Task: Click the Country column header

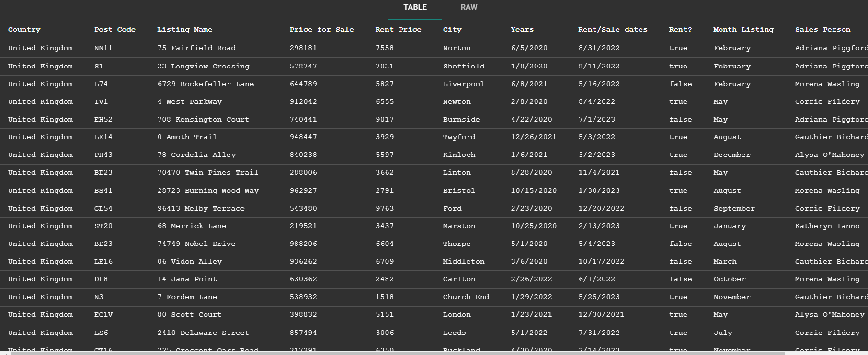Action: (x=24, y=30)
